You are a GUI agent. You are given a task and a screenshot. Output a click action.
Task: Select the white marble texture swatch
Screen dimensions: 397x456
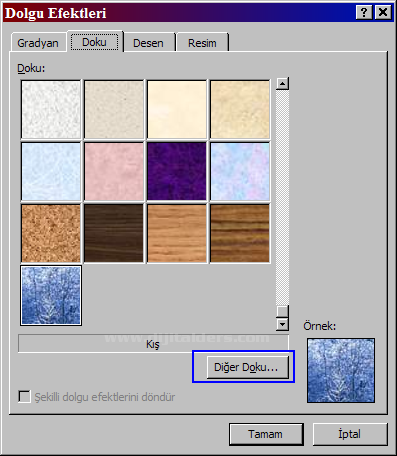tap(51, 109)
